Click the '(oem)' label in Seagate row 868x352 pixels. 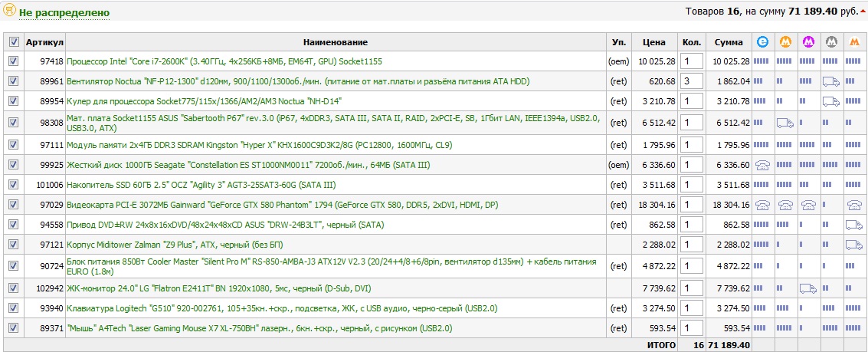pyautogui.click(x=618, y=165)
